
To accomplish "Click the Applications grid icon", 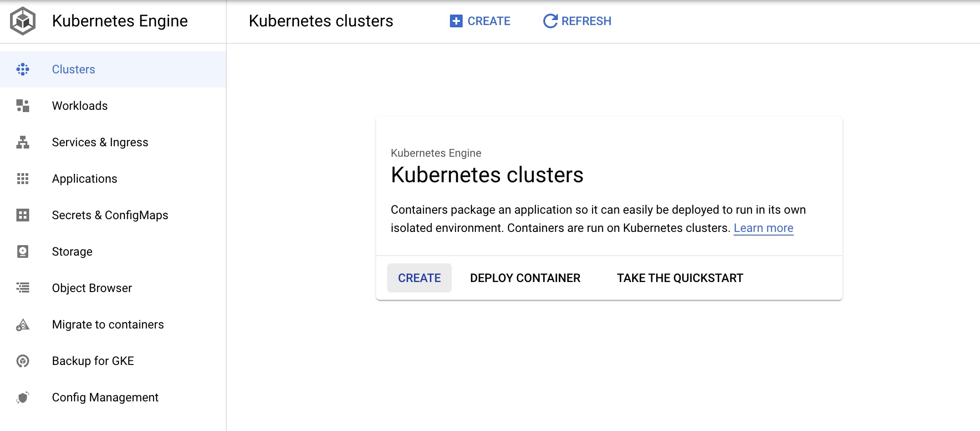I will (23, 179).
